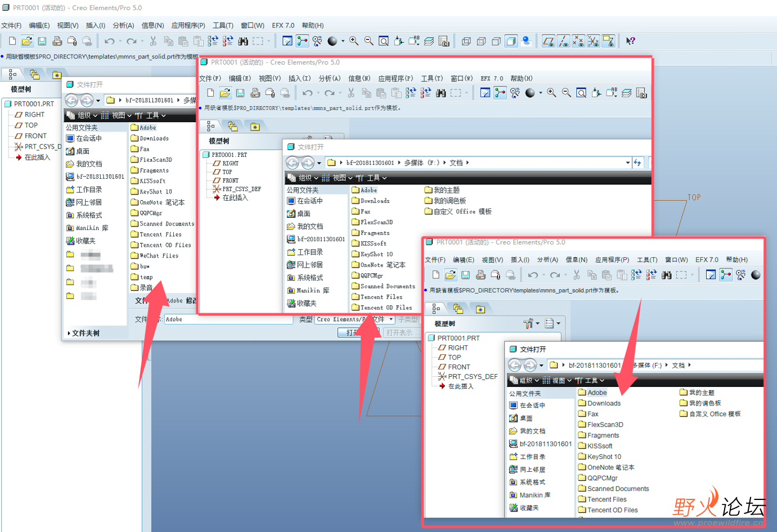Click the Open folder icon in the middle red-framed window
This screenshot has width=777, height=532.
point(225,93)
